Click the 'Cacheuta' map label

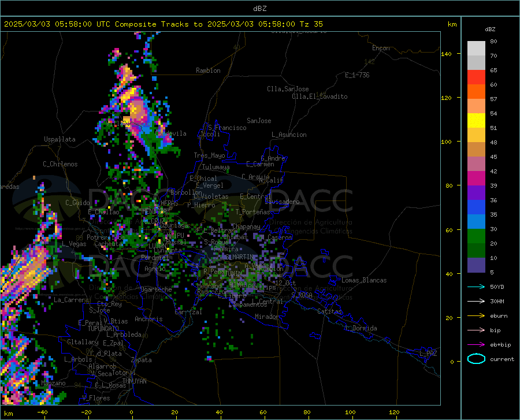tap(108, 244)
